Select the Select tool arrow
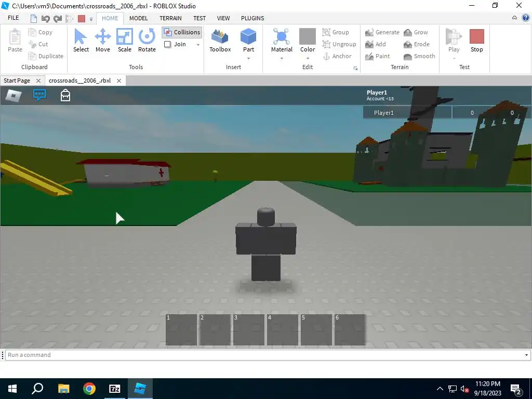This screenshot has height=399, width=532. pyautogui.click(x=81, y=40)
